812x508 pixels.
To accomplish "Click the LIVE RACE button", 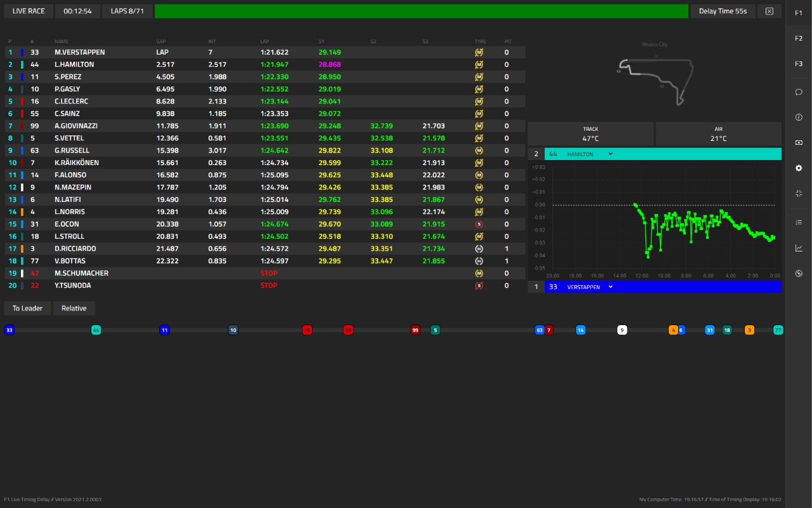I will coord(29,11).
